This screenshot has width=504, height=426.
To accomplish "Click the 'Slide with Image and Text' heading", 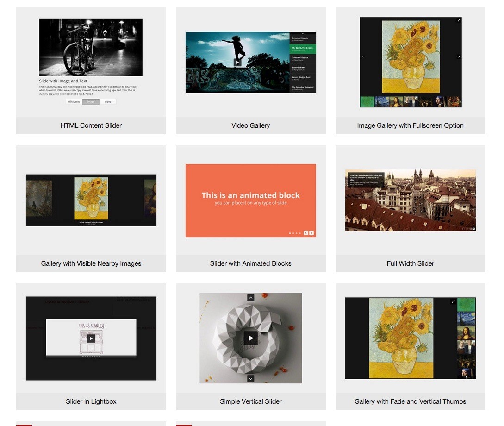I will click(63, 81).
